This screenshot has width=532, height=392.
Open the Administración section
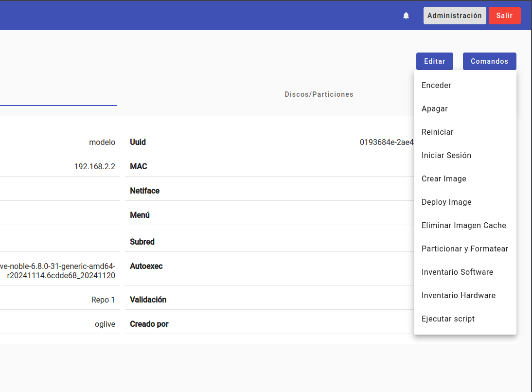(x=454, y=16)
